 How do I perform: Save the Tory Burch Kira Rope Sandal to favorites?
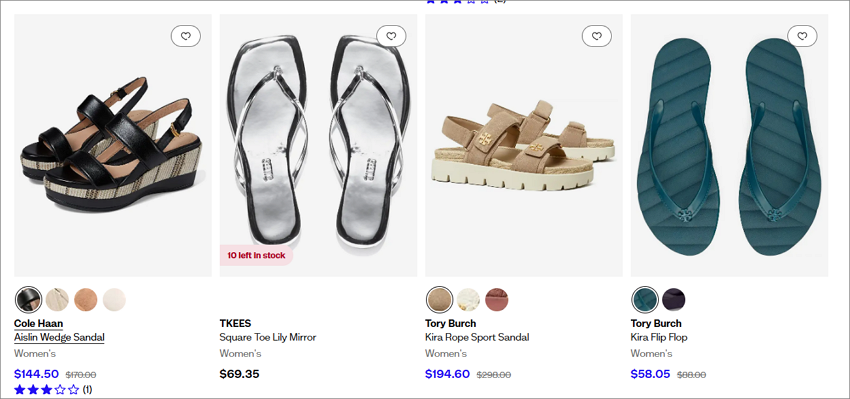click(x=597, y=36)
